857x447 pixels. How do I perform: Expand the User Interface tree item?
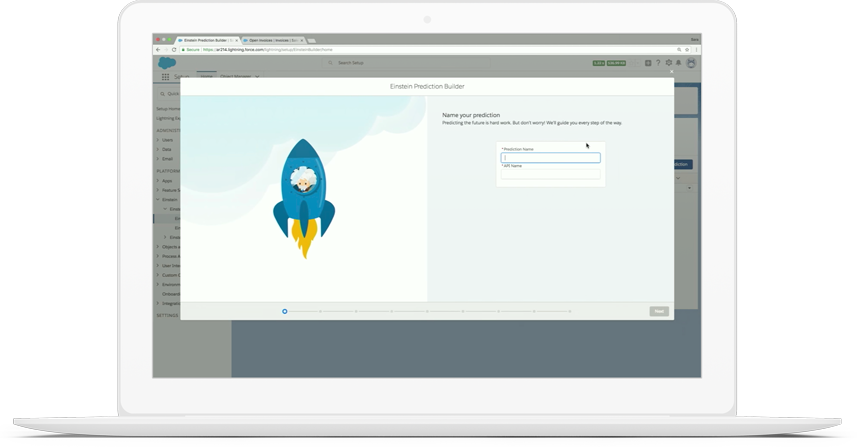[158, 266]
